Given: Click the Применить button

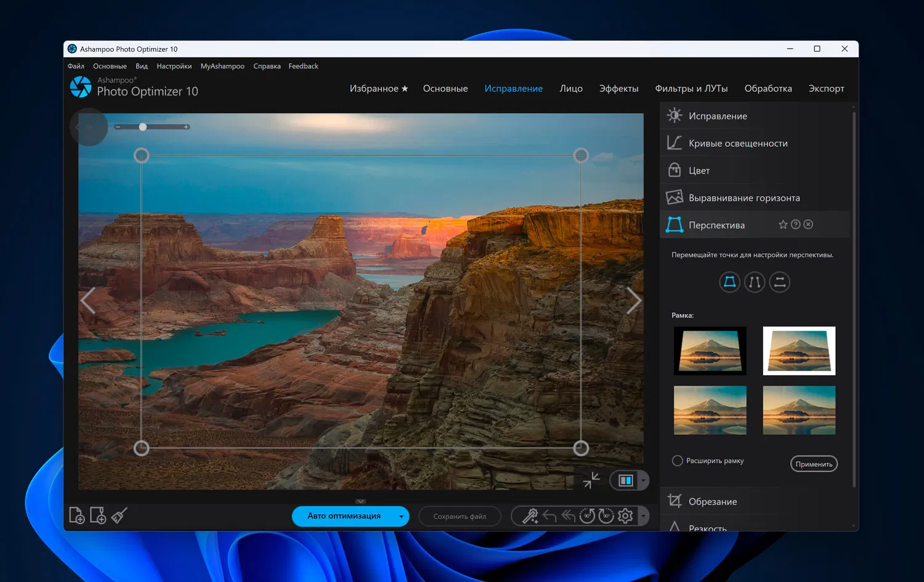Looking at the screenshot, I should (814, 464).
